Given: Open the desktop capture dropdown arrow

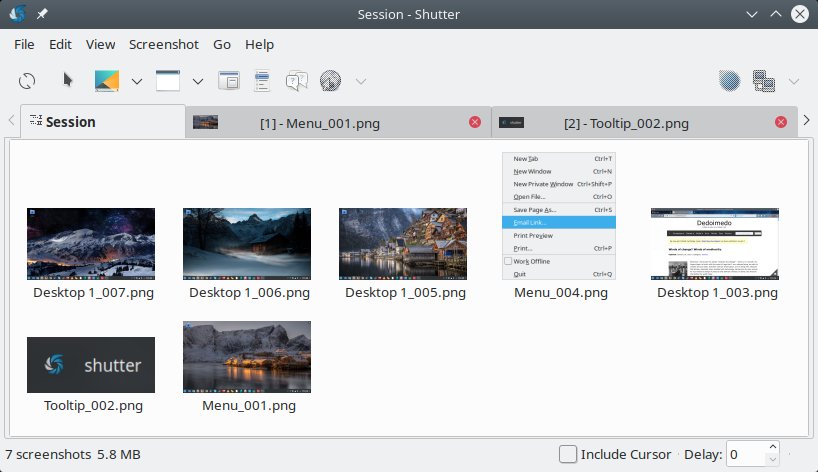Looking at the screenshot, I should tap(137, 81).
